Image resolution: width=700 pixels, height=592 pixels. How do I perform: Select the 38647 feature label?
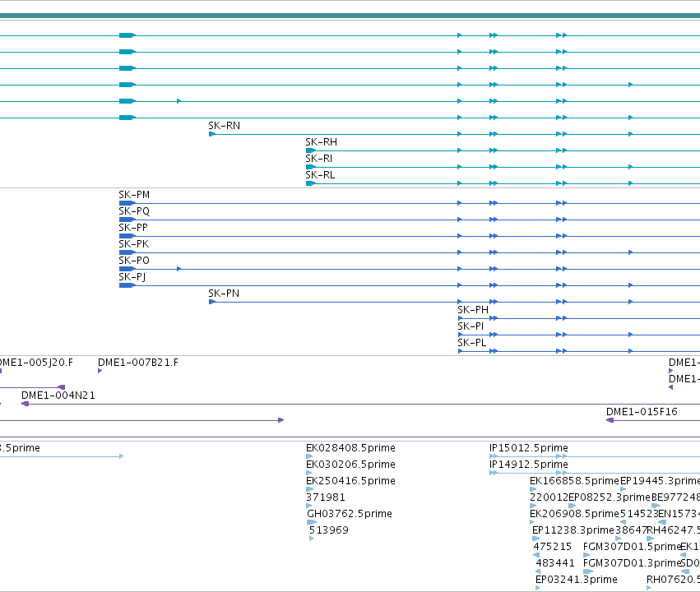(631, 530)
